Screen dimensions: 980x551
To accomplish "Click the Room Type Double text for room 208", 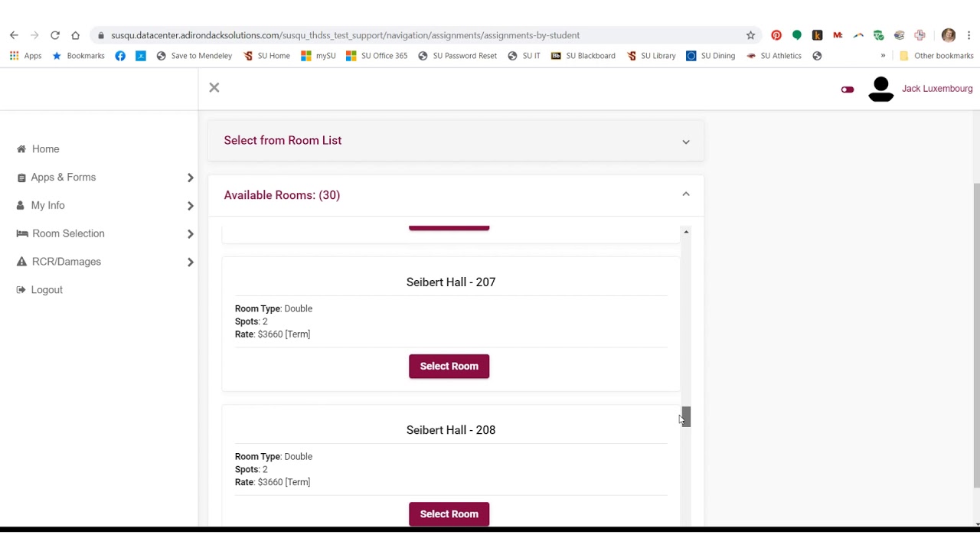I will click(x=273, y=457).
